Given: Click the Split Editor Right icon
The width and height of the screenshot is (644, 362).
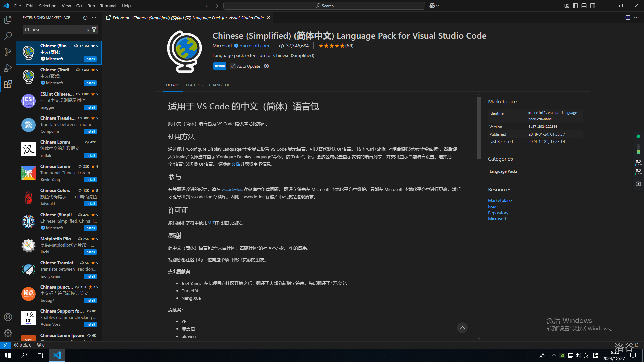Looking at the screenshot, I should (x=628, y=18).
